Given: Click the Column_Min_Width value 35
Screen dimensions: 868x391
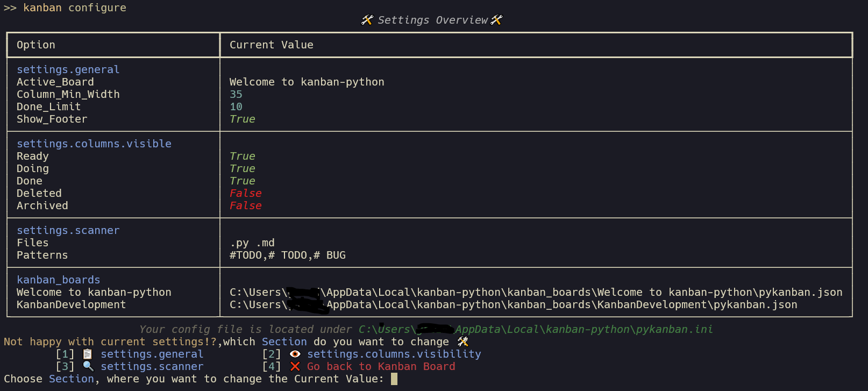Looking at the screenshot, I should (236, 94).
